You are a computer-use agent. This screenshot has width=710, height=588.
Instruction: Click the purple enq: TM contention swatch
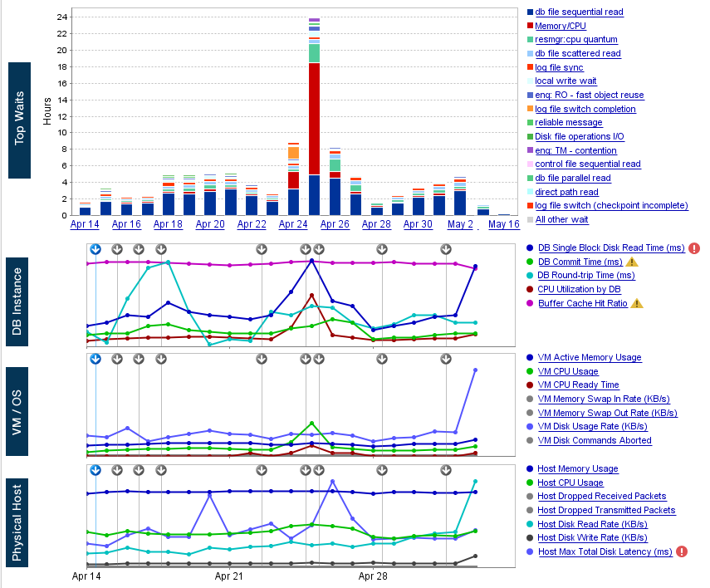tap(530, 150)
